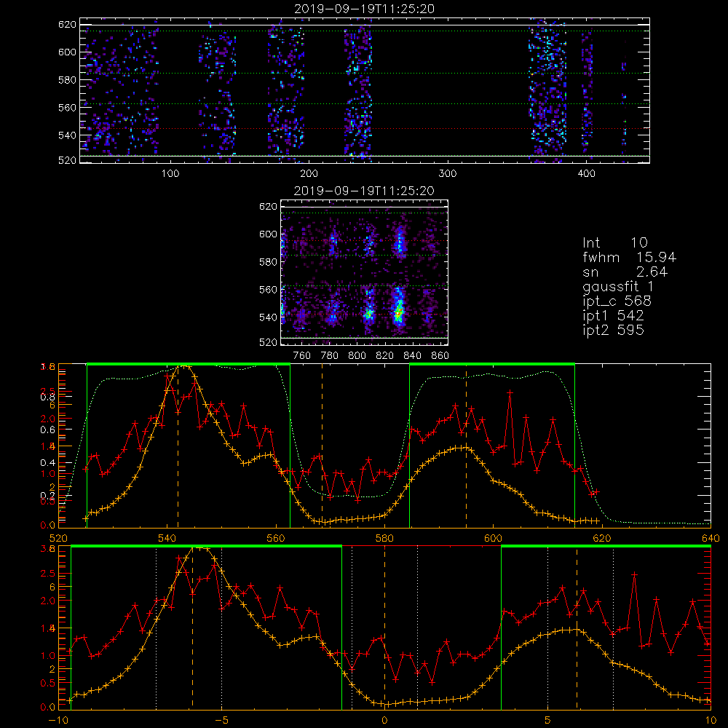The height and width of the screenshot is (728, 728).
Task: Click x-axis label 0 on bottom plot
Action: pos(384,720)
